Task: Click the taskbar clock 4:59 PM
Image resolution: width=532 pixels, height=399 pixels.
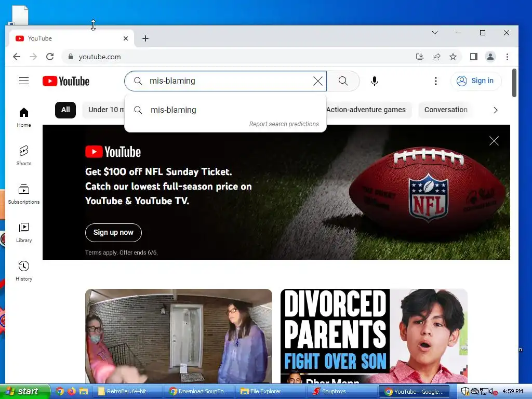Action: [x=512, y=391]
